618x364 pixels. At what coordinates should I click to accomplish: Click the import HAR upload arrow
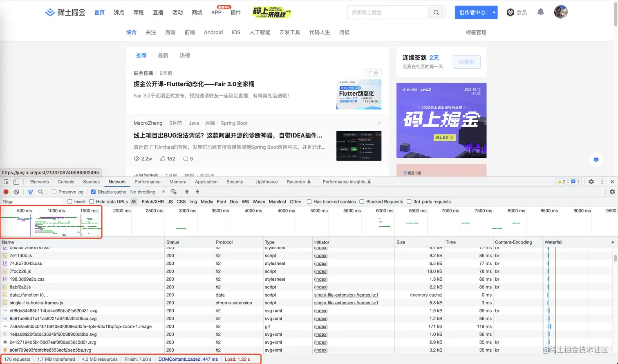187,192
